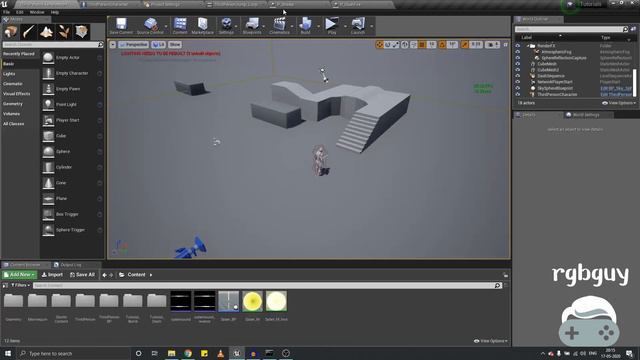The image size is (640, 360).
Task: Select Cone in placement list
Action: (x=72, y=183)
